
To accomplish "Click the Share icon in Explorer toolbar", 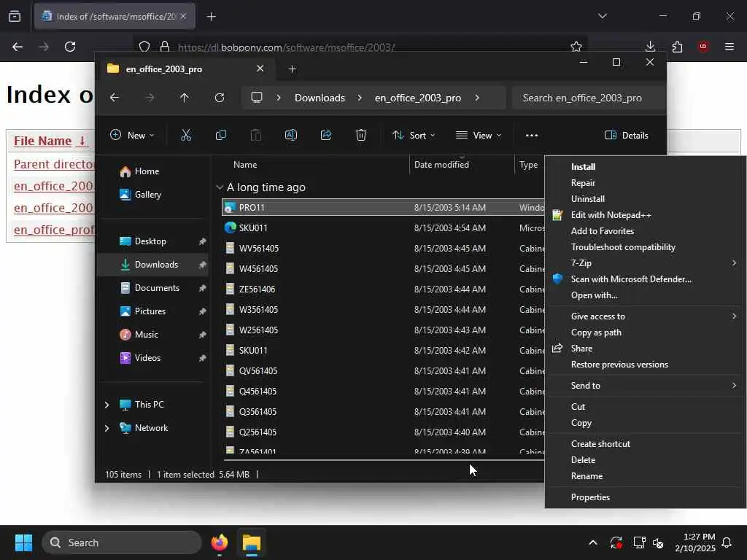I will pyautogui.click(x=326, y=135).
